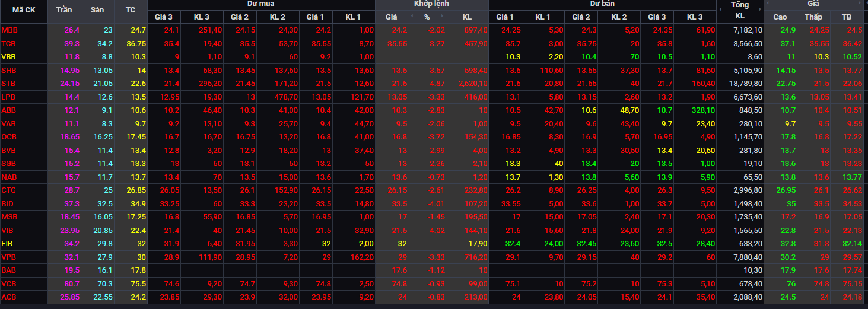The height and width of the screenshot is (309, 868).
Task: Click STB total volume 18,789,80
Action: pyautogui.click(x=746, y=83)
